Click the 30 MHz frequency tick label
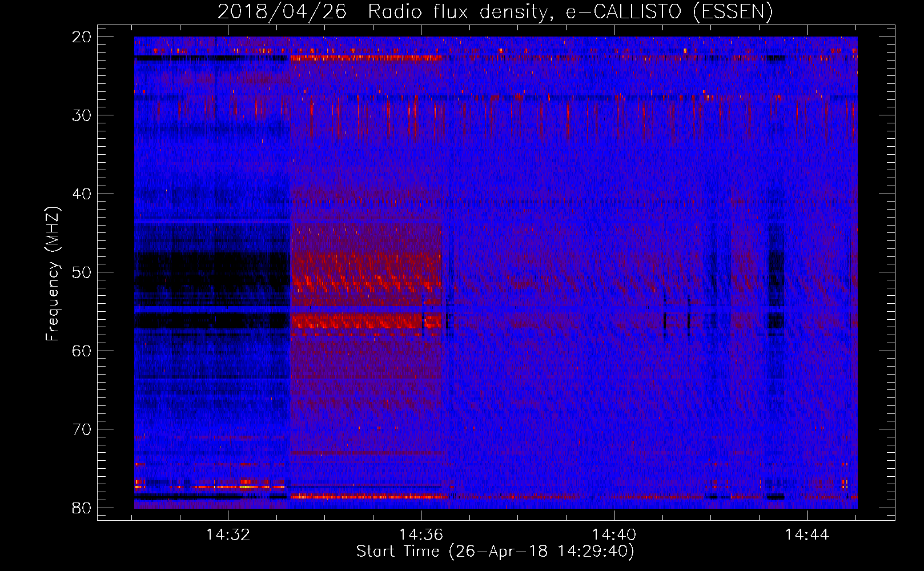 click(x=82, y=115)
